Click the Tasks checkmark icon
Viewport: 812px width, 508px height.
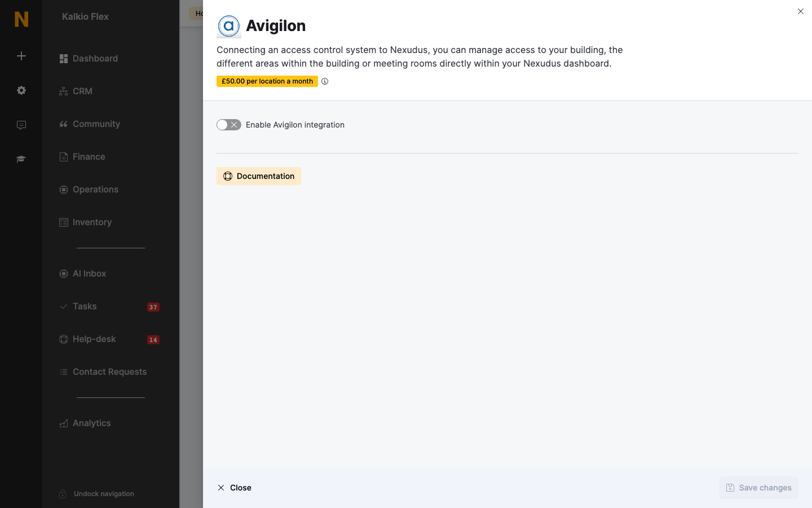coord(64,306)
